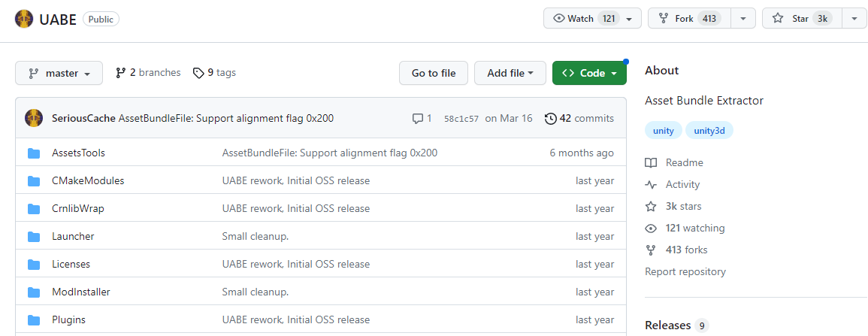This screenshot has height=336, width=868.
Task: Click the Go to file button
Action: coord(434,73)
